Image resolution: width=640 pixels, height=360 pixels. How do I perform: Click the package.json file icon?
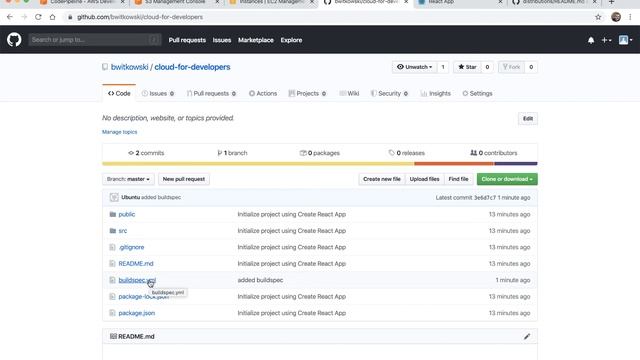click(x=112, y=313)
